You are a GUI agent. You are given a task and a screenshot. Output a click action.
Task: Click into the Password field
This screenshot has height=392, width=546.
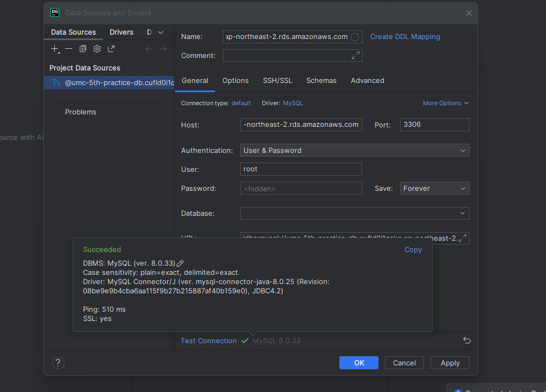coord(301,188)
